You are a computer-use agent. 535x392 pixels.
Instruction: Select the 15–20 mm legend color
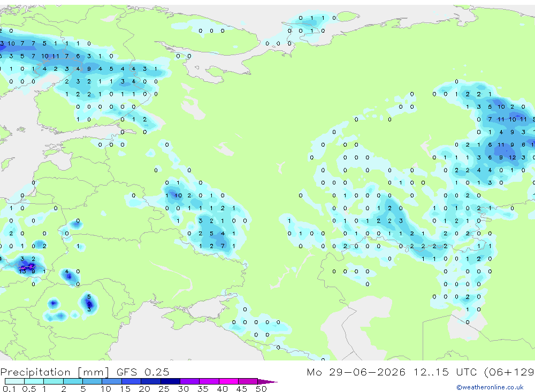(x=131, y=381)
